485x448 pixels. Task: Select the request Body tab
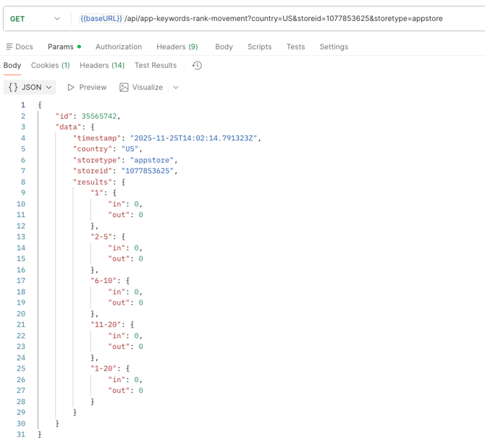click(x=224, y=47)
